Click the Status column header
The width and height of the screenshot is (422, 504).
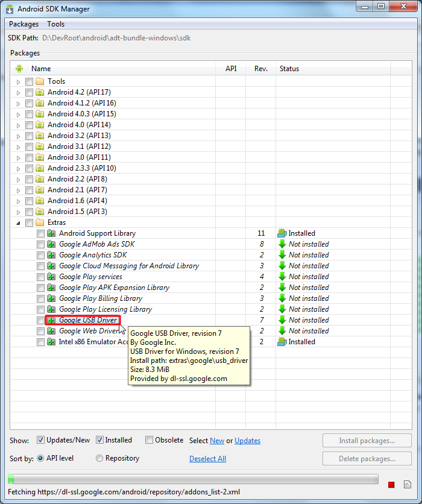click(x=333, y=69)
